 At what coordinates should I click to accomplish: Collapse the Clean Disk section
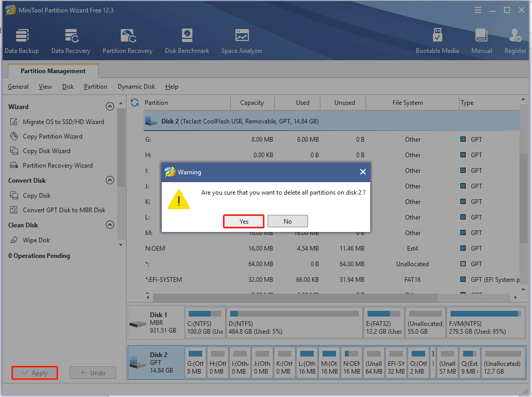pyautogui.click(x=109, y=225)
